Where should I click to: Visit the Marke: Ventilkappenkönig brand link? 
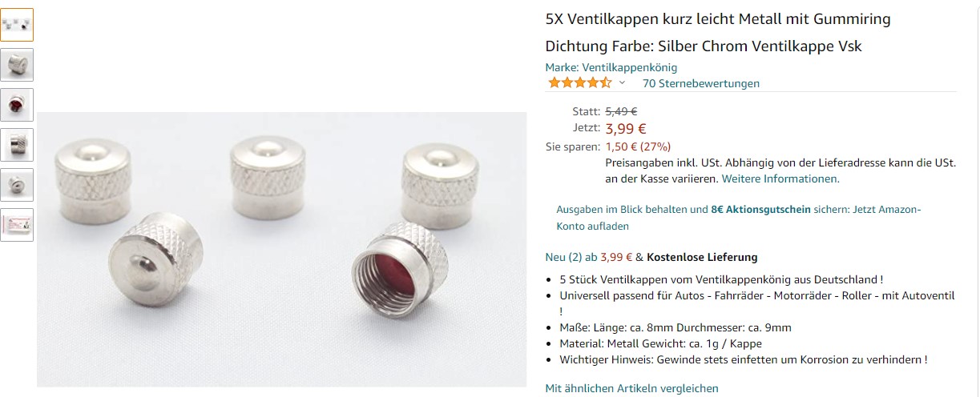[x=611, y=67]
